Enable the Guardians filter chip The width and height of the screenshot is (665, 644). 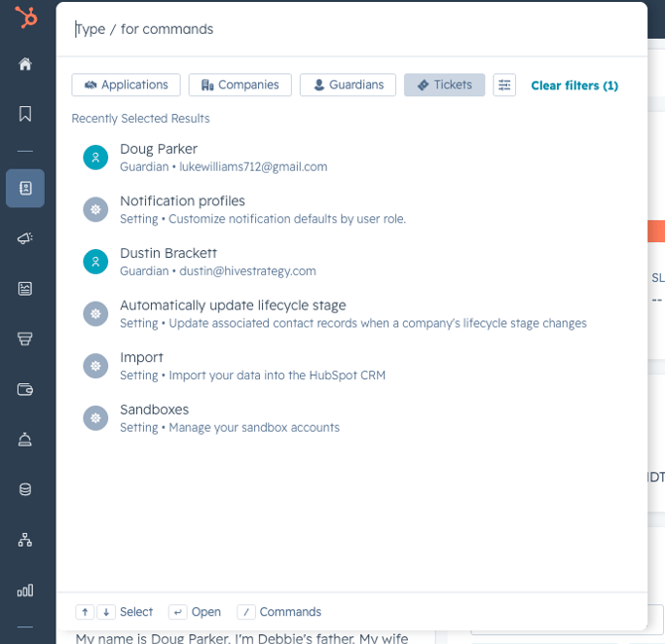coord(347,84)
